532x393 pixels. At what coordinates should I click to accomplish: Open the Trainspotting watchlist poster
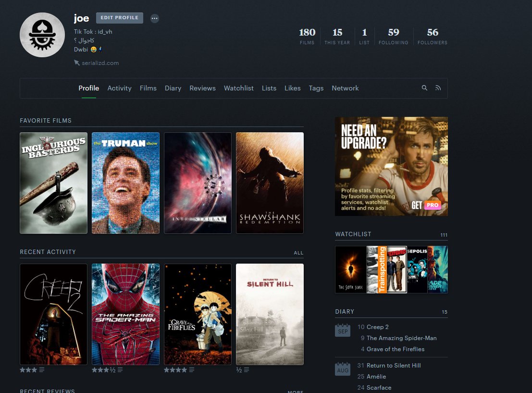click(x=377, y=269)
